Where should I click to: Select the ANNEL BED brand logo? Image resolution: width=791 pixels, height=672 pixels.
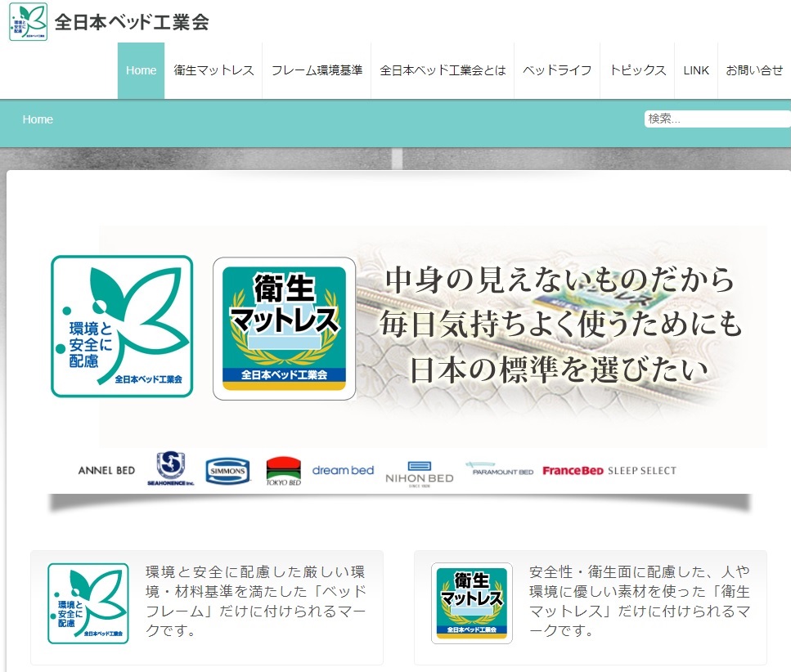point(106,470)
